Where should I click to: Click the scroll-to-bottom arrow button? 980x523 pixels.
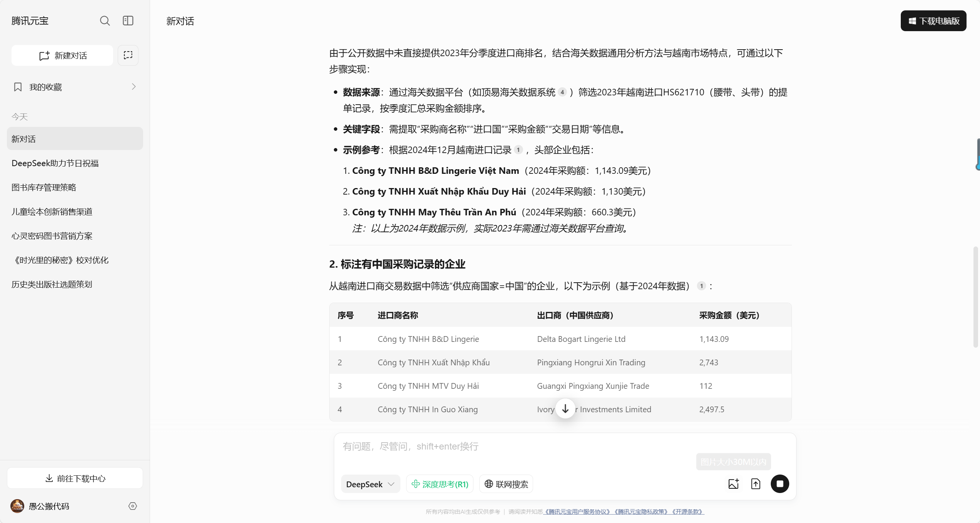point(565,408)
